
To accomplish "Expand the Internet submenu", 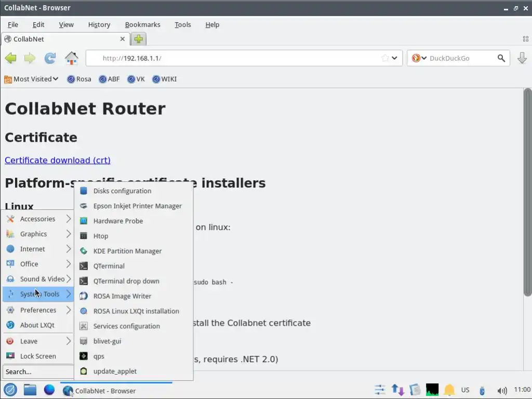I will point(38,249).
